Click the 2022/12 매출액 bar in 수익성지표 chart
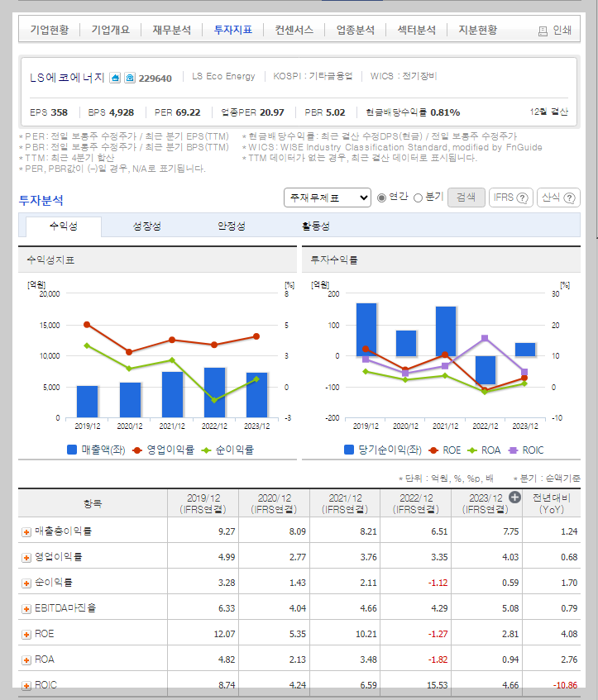Image resolution: width=598 pixels, height=700 pixels. tap(214, 393)
